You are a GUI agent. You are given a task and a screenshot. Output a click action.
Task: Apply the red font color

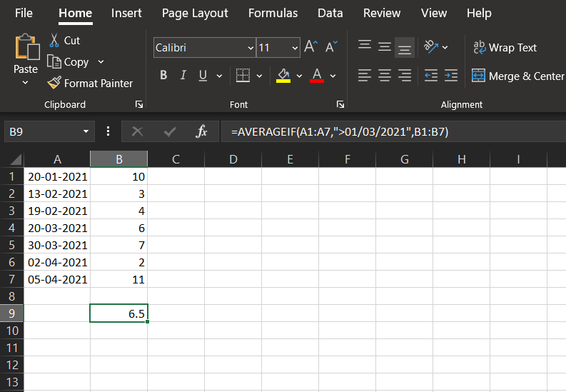click(x=317, y=76)
